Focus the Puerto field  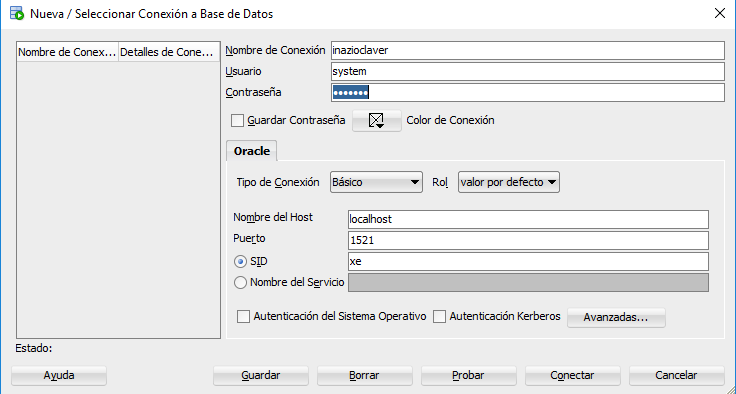pyautogui.click(x=528, y=240)
